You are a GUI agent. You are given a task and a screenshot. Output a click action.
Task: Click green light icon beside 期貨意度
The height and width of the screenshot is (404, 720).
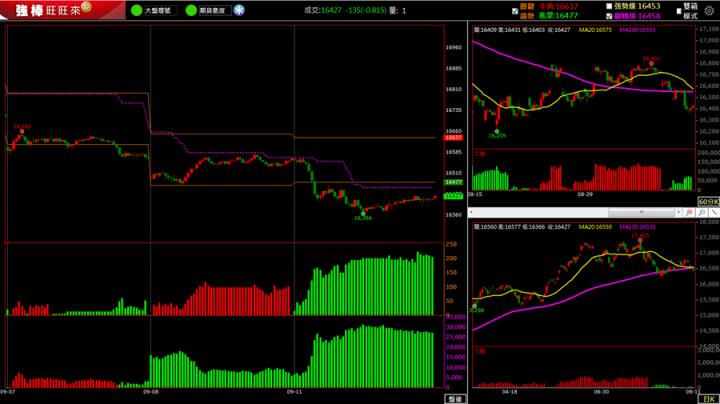[x=192, y=10]
